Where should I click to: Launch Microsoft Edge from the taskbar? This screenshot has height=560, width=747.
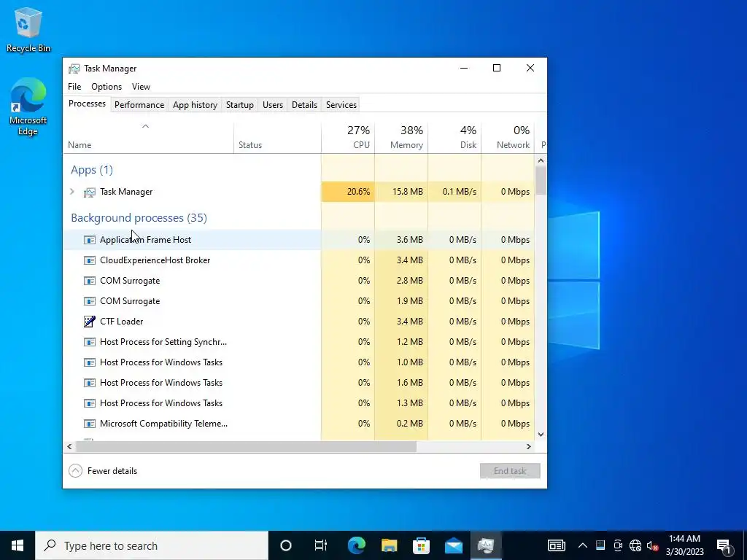point(356,545)
